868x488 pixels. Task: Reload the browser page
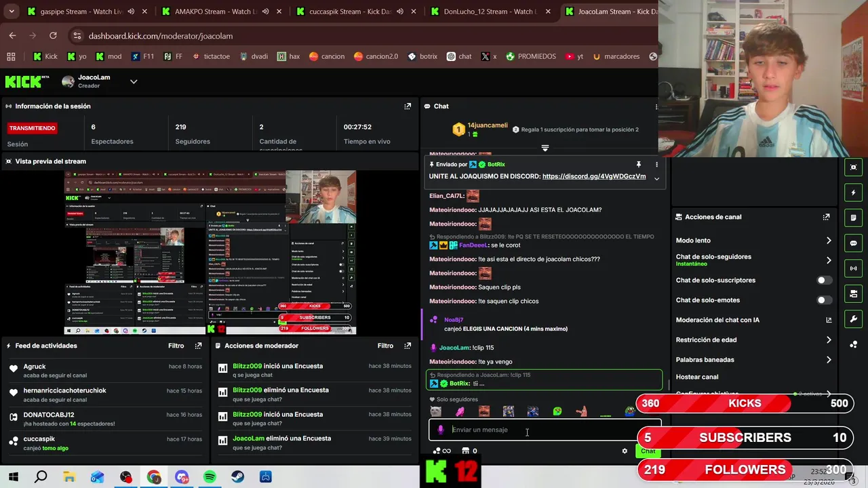(x=53, y=35)
